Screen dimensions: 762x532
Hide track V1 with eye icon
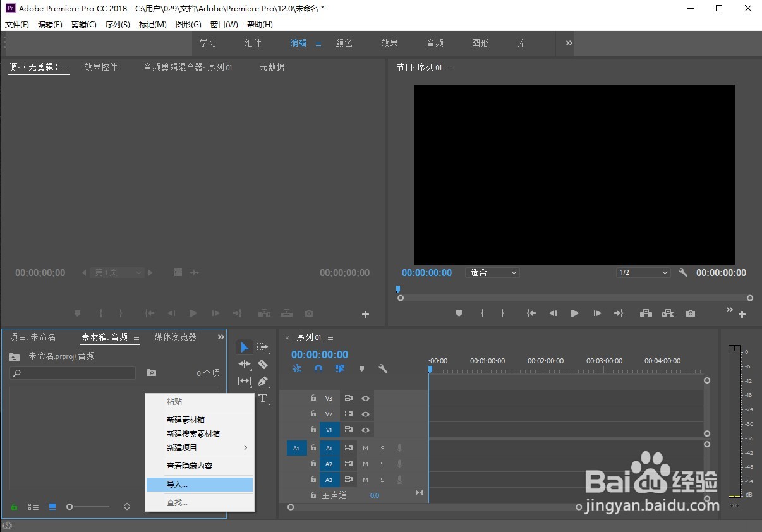point(365,430)
